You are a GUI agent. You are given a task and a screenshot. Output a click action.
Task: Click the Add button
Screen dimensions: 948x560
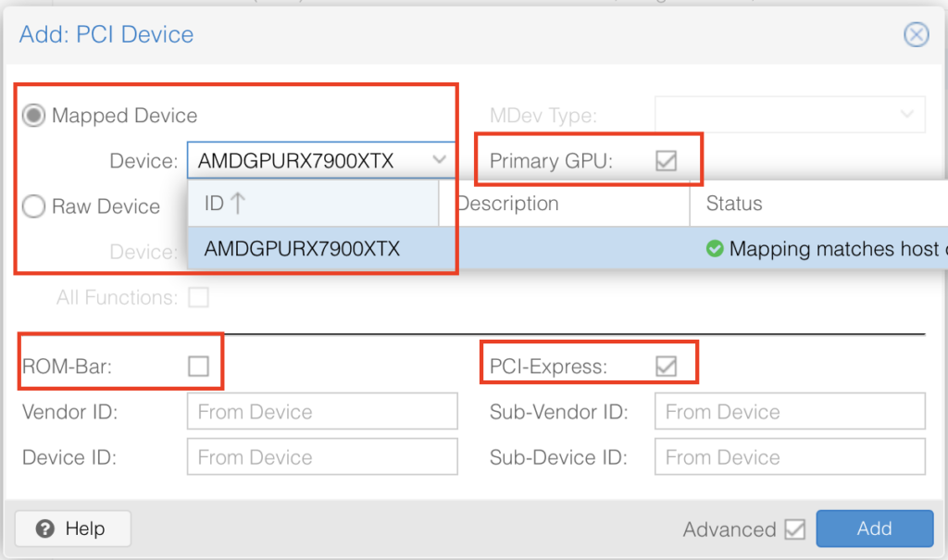[x=874, y=529]
